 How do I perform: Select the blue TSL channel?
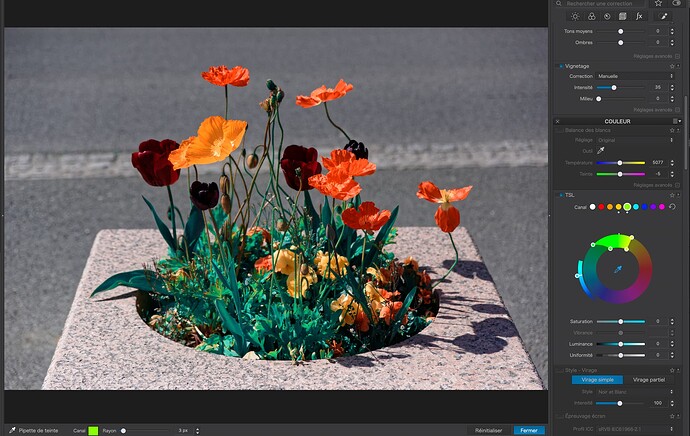coord(645,207)
